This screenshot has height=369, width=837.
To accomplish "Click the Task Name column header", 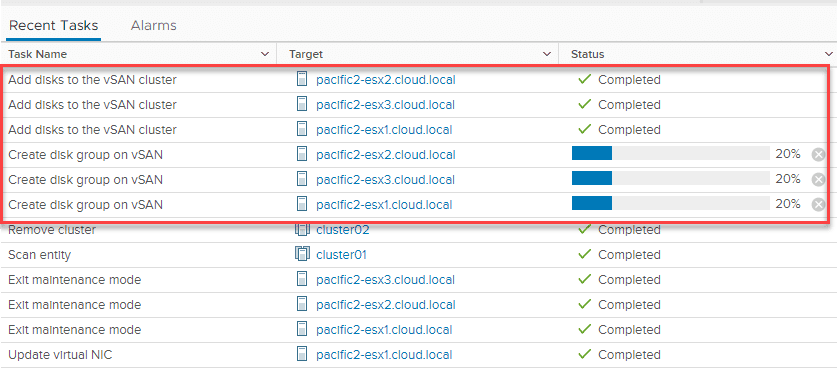I will tap(37, 54).
